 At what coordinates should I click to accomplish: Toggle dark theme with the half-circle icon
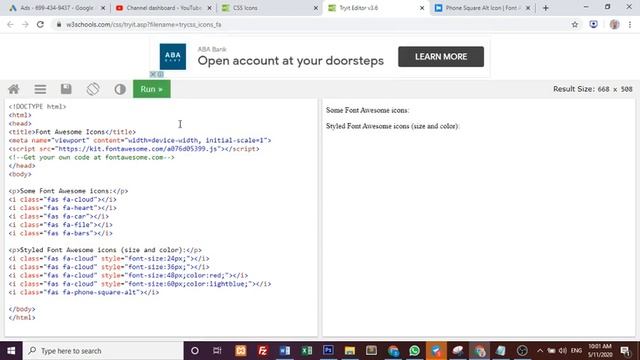click(120, 89)
